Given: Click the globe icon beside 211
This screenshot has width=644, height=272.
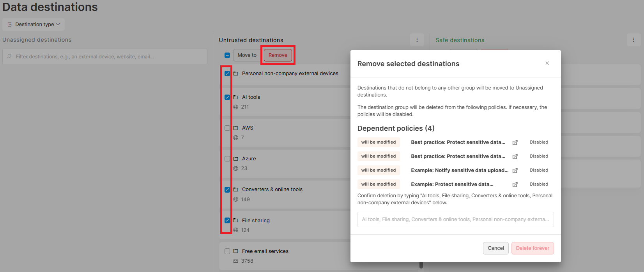Looking at the screenshot, I should point(236,107).
